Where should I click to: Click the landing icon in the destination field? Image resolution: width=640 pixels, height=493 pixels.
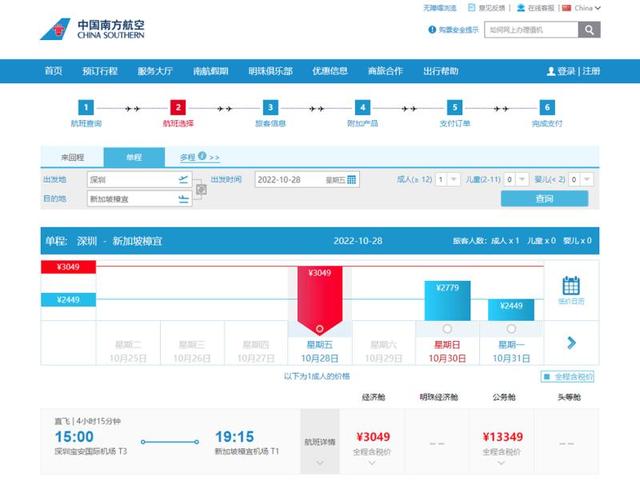(x=183, y=199)
